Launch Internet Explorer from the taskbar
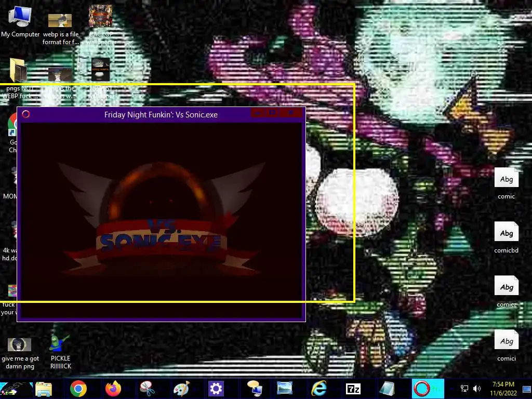 (319, 389)
